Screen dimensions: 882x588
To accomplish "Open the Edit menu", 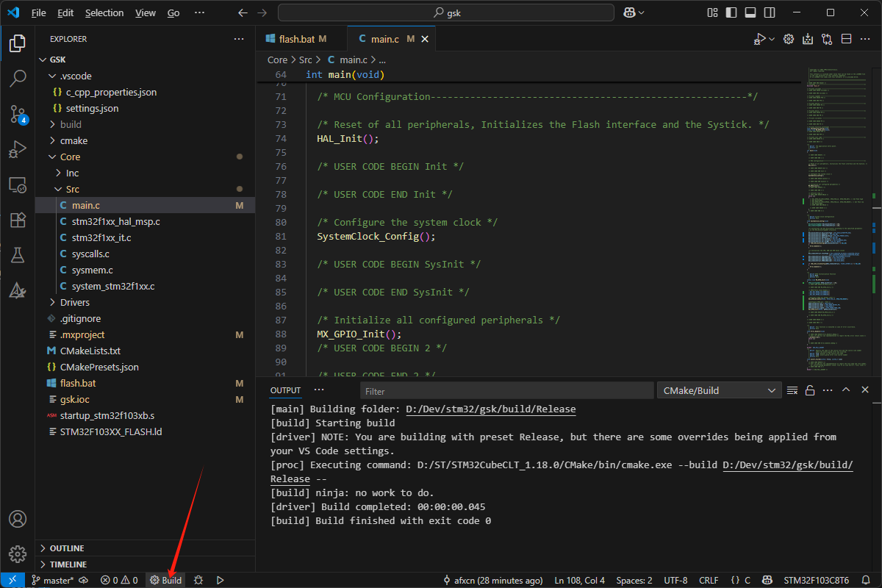I will point(65,12).
